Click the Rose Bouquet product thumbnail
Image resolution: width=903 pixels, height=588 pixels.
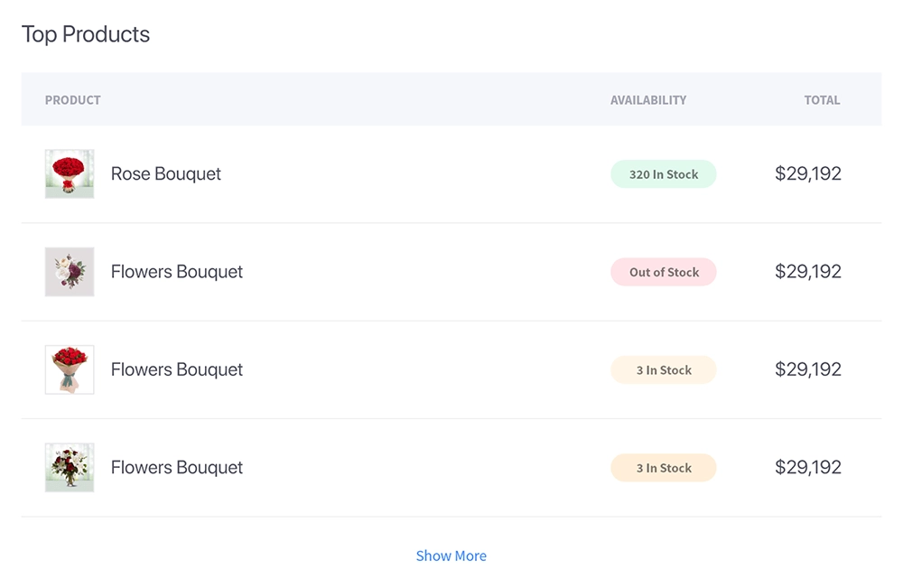click(x=70, y=173)
